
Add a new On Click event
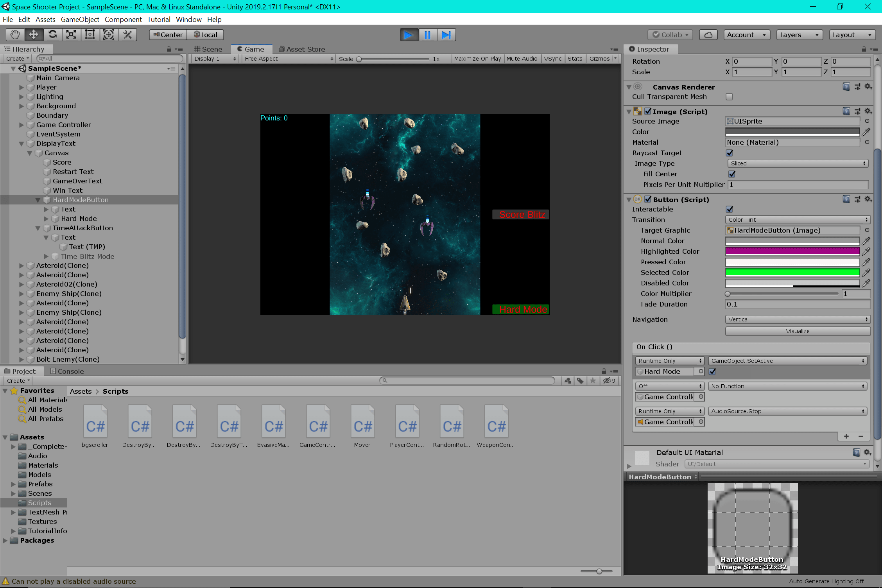coord(846,436)
